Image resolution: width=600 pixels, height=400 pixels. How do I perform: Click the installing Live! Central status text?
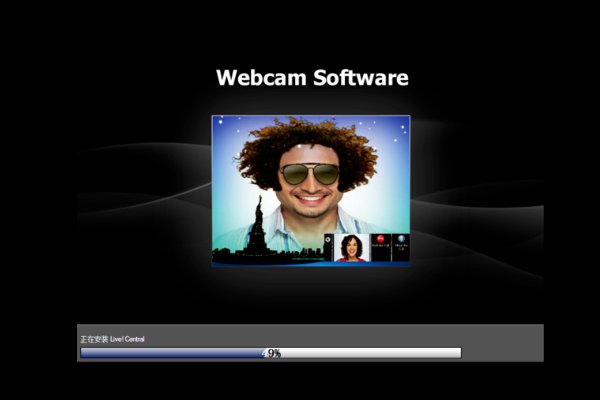pyautogui.click(x=113, y=340)
